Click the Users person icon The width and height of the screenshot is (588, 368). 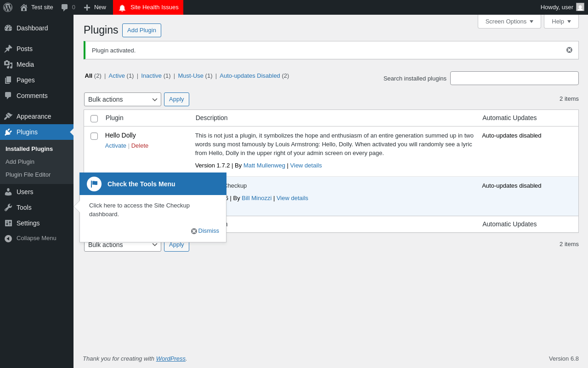pos(8,192)
